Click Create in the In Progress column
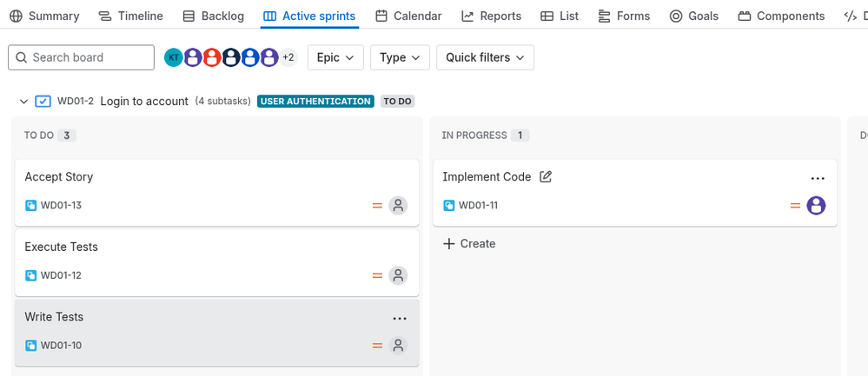The height and width of the screenshot is (376, 868). [469, 244]
